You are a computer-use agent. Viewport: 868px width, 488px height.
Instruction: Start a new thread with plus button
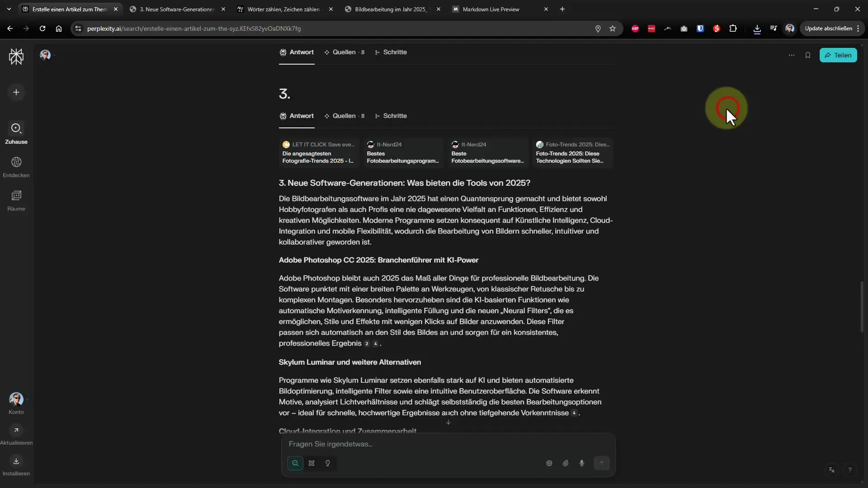pyautogui.click(x=16, y=92)
